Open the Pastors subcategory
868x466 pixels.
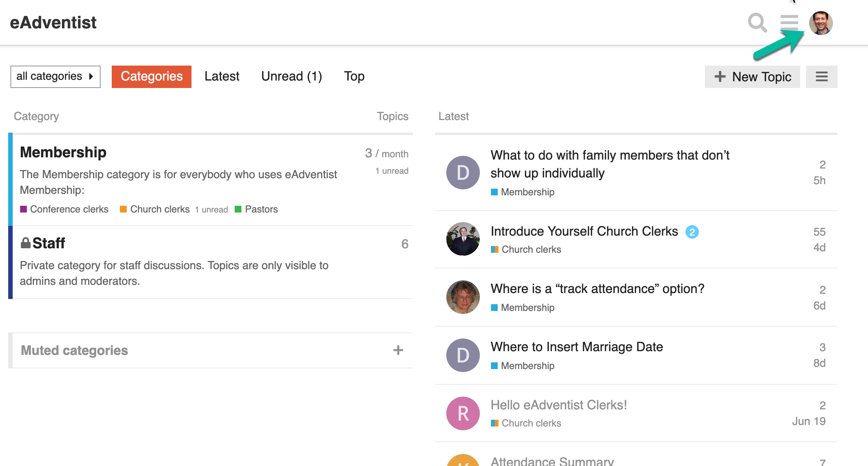(261, 209)
